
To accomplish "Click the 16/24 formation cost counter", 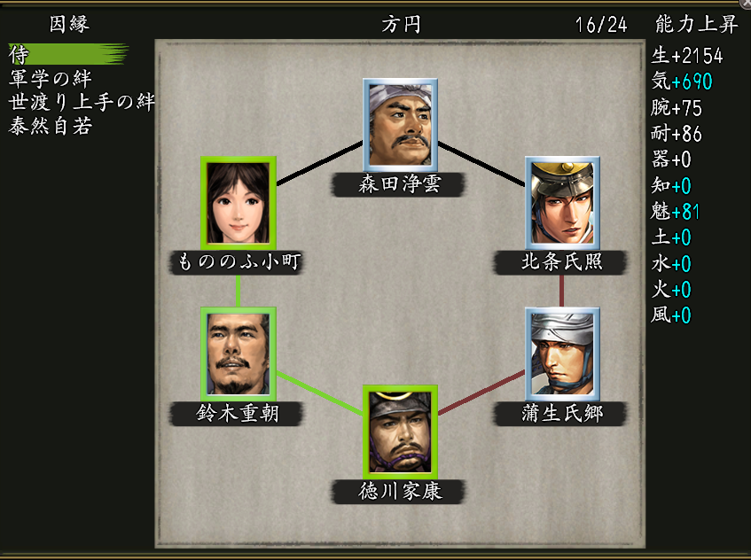I will pyautogui.click(x=601, y=25).
